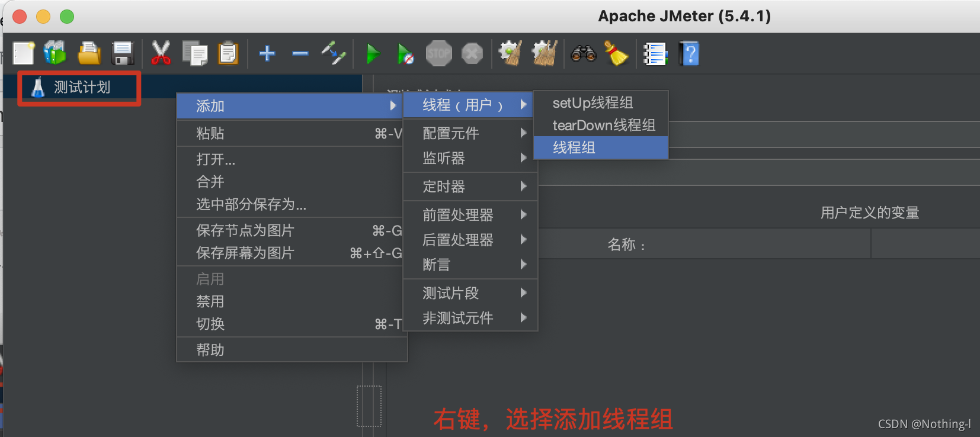Choose 添加 in the context menu

289,106
